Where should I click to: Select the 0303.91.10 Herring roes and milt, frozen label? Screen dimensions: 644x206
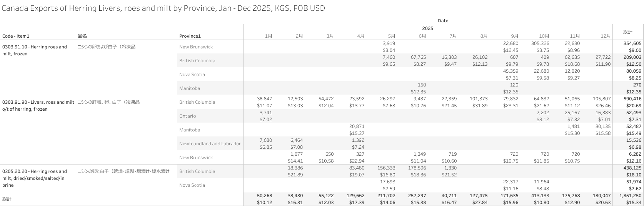click(x=35, y=50)
